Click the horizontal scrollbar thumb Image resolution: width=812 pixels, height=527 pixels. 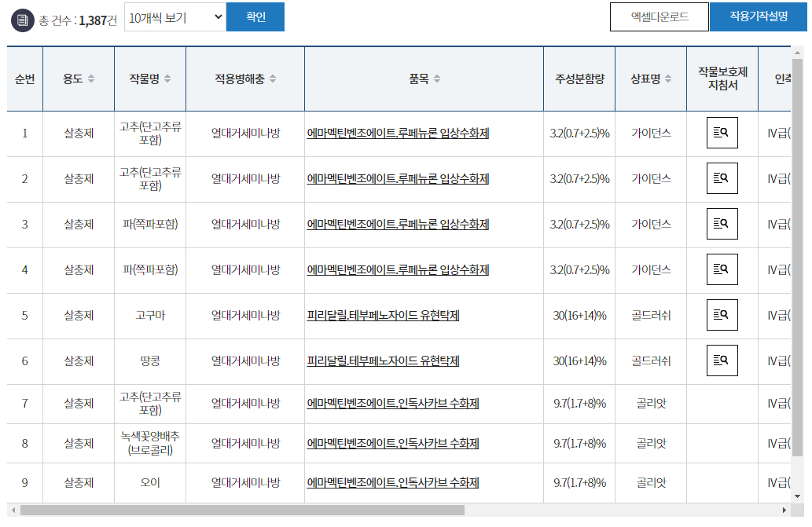[242, 510]
